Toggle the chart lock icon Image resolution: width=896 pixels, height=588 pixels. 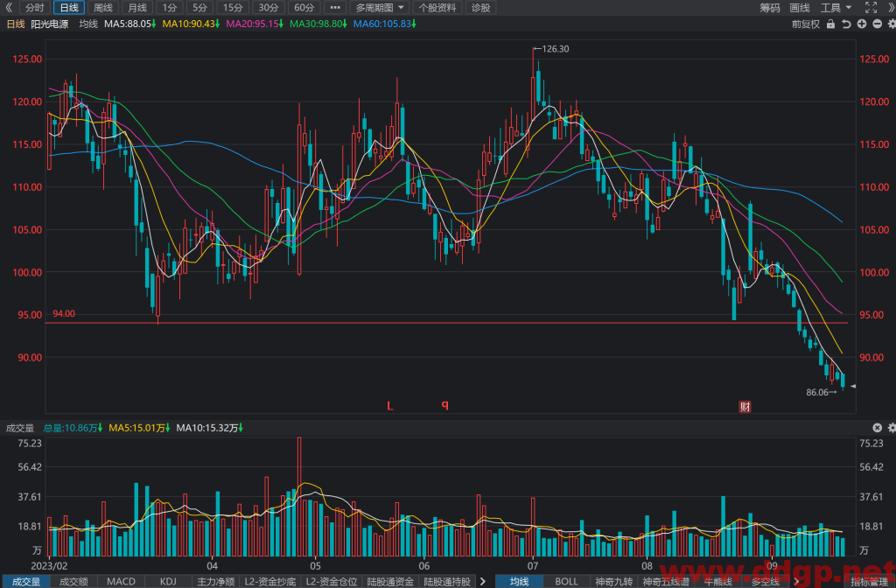[831, 24]
